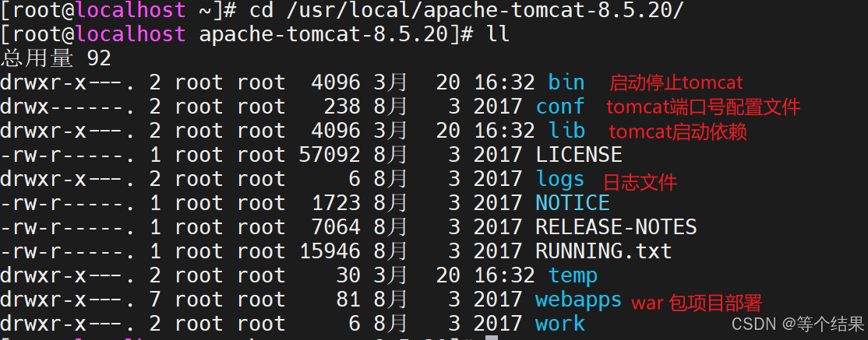Click apache-tomcat-8.5.20 in the second prompt
Viewport: 868px width, 340px height.
click(x=323, y=33)
